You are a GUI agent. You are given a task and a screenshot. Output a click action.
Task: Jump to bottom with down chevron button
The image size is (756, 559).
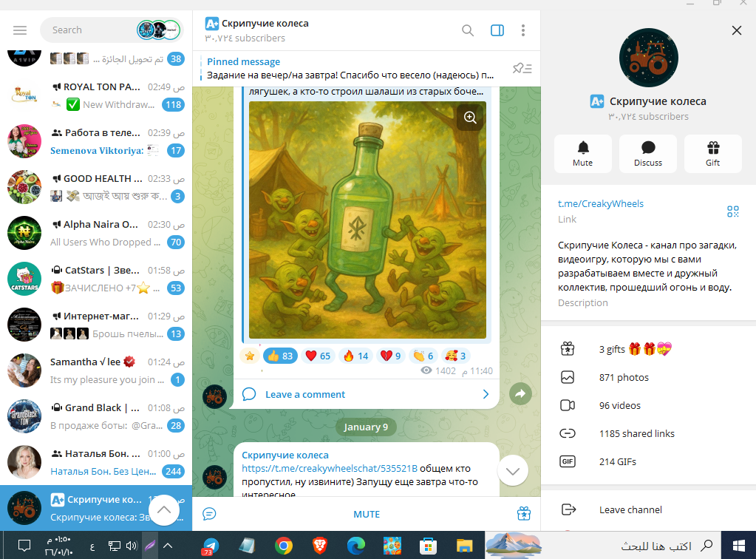(513, 471)
